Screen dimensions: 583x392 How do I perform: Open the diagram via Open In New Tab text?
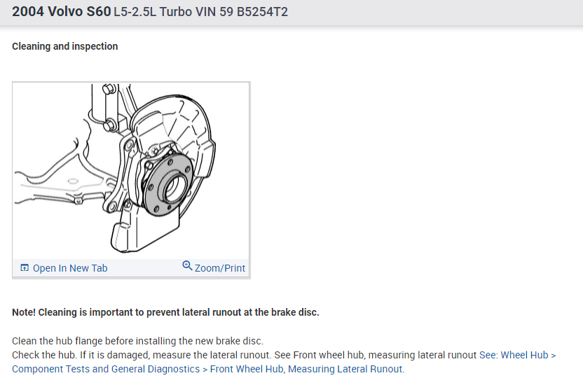coord(70,268)
